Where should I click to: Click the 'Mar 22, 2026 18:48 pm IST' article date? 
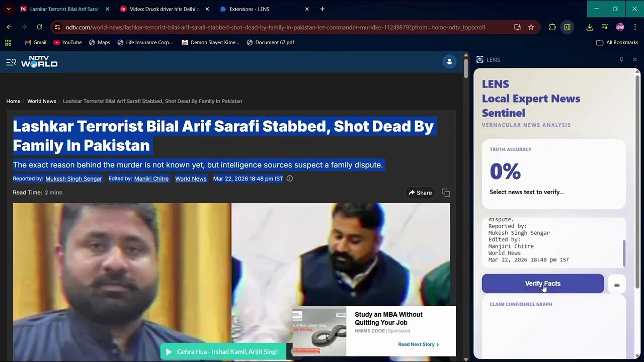(248, 178)
